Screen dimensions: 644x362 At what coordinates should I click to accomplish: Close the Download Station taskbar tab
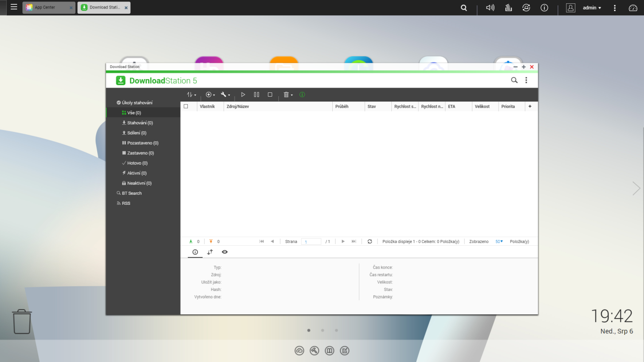point(126,8)
